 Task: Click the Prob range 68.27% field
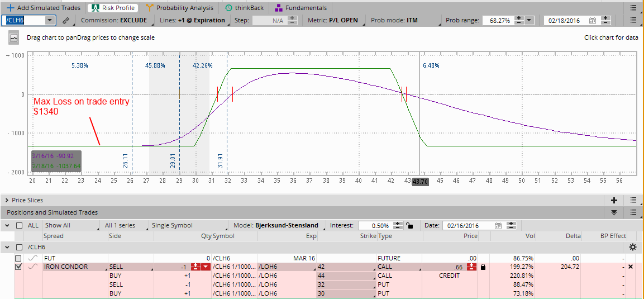coord(498,20)
